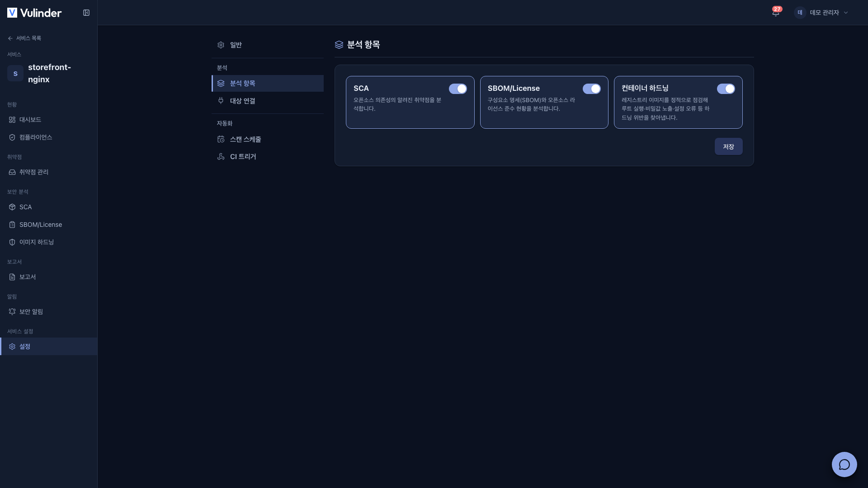868x488 pixels.
Task: Click the SBOM/License clipboard icon
Action: click(x=12, y=225)
